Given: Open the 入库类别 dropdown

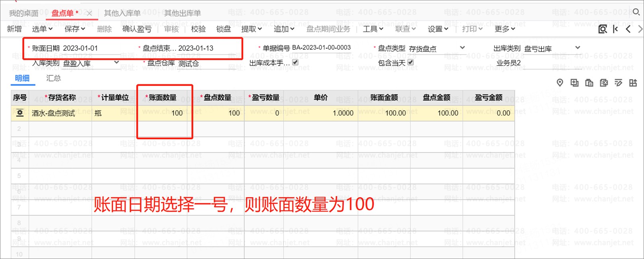Looking at the screenshot, I should click(x=116, y=62).
